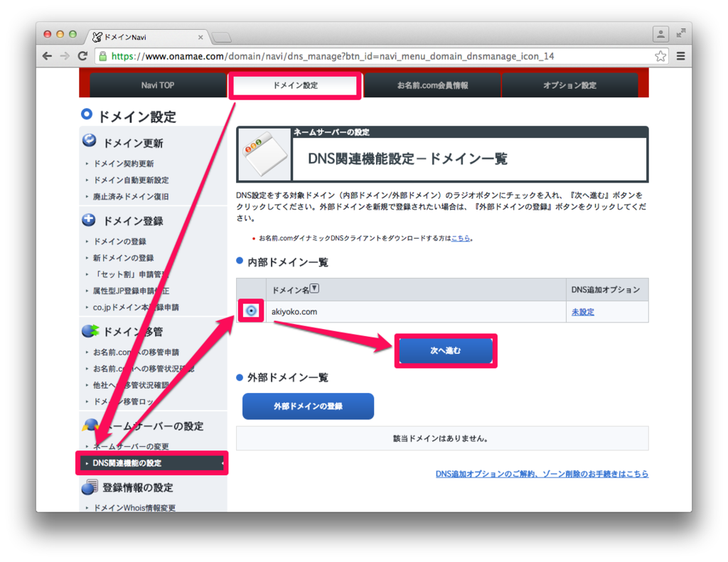728x562 pixels.
Task: Open ドメイン自動更新設定 in sidebar
Action: click(x=131, y=180)
